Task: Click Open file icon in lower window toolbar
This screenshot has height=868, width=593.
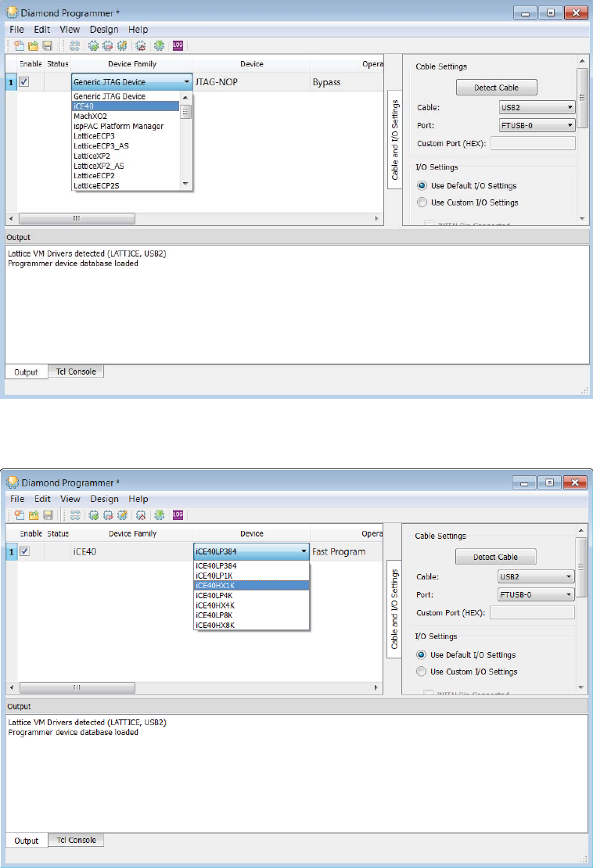Action: (x=34, y=515)
